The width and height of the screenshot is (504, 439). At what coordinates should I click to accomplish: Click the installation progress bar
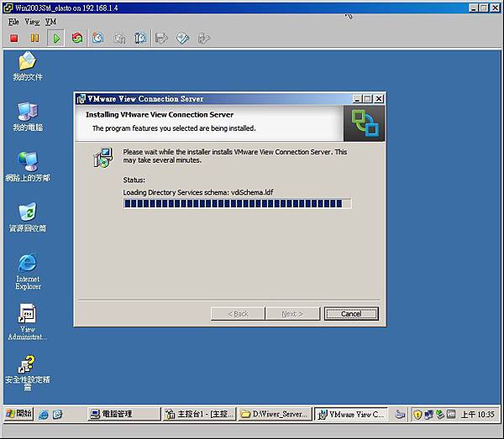pos(237,203)
